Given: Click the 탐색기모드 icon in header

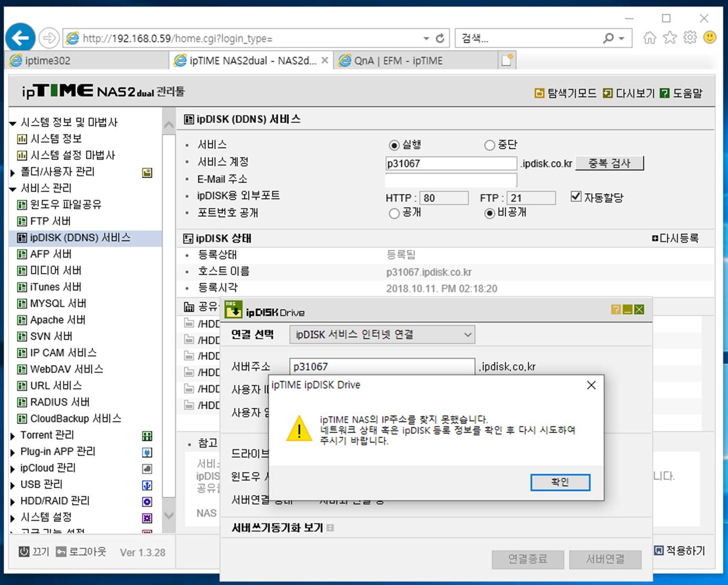Looking at the screenshot, I should (x=539, y=93).
